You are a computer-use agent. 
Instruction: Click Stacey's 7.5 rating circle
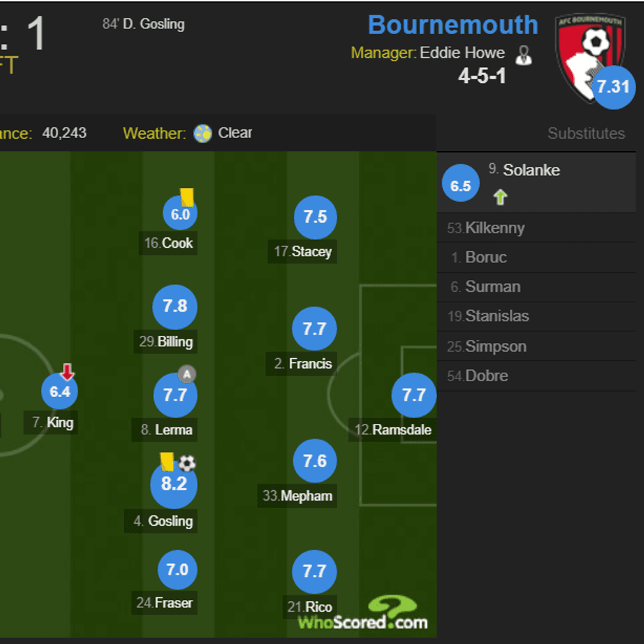(315, 218)
